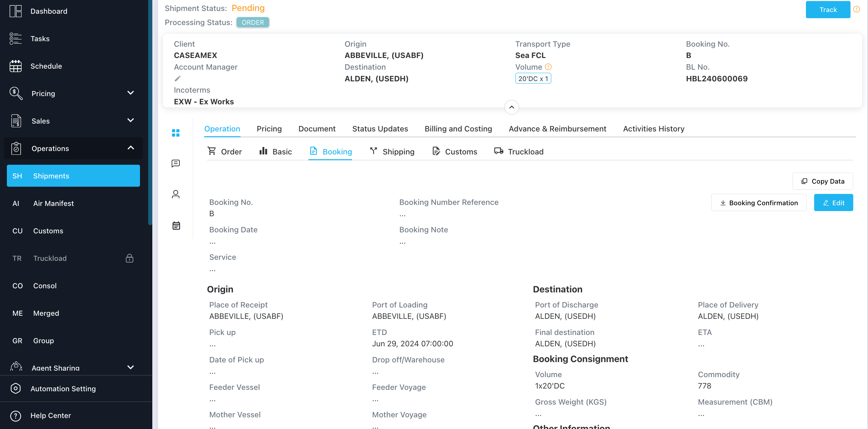Click the Track button
The image size is (868, 429).
pyautogui.click(x=828, y=10)
